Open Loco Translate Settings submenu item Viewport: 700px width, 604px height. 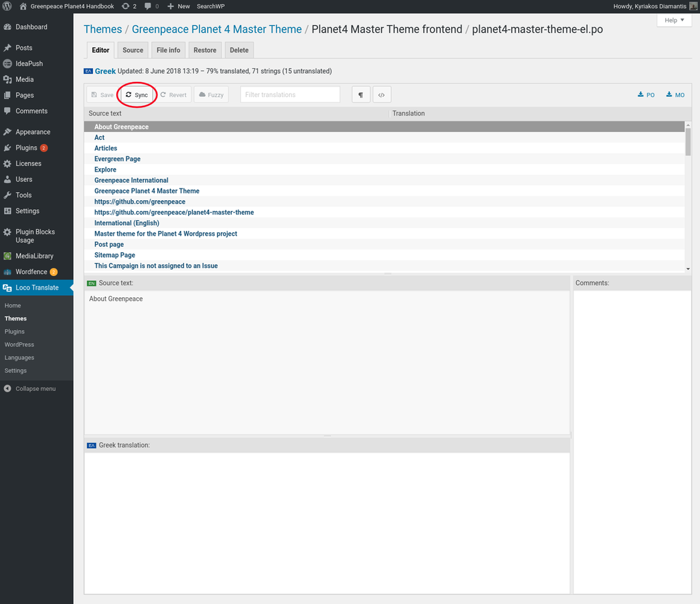(x=15, y=371)
